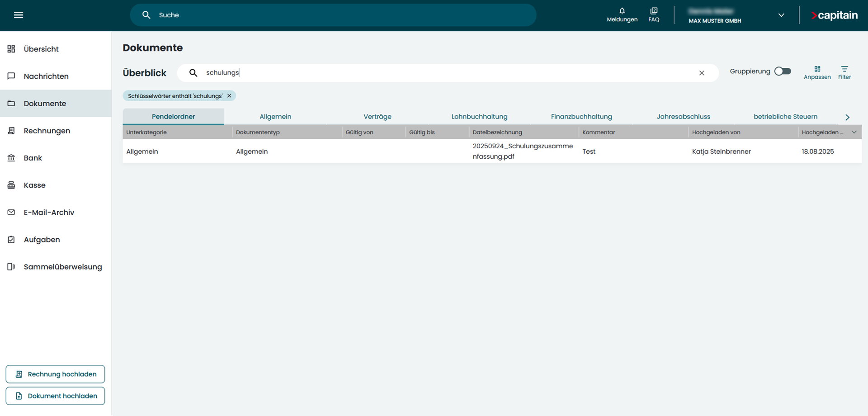
Task: Open the Schulungszusammenfassung.pdf document row
Action: 522,151
